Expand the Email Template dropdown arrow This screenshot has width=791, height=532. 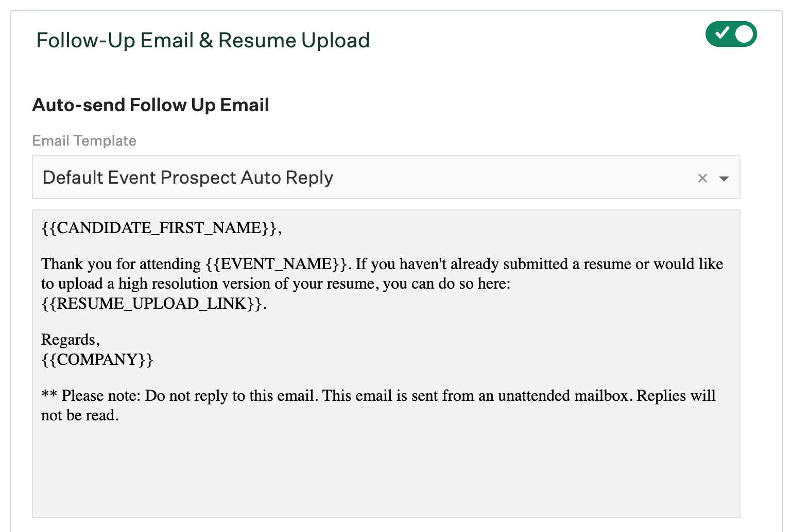click(x=724, y=179)
